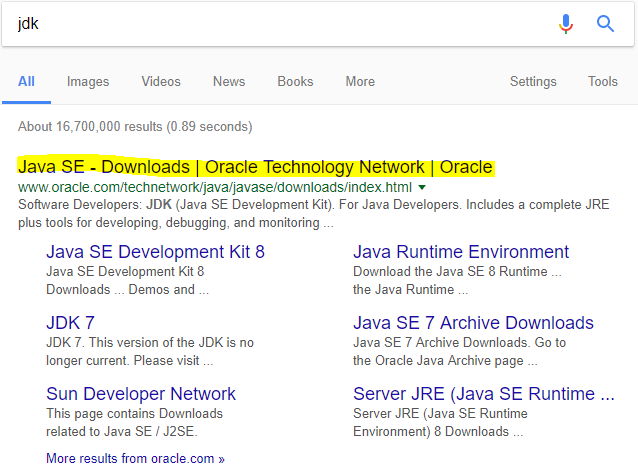Open the JDK 7 sitelink
This screenshot has height=473, width=638.
[70, 323]
